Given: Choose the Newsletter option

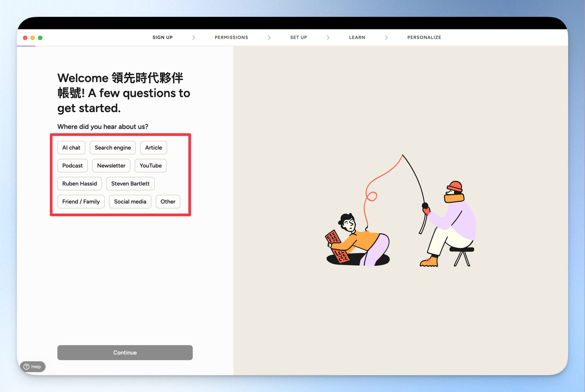Looking at the screenshot, I should (x=111, y=166).
